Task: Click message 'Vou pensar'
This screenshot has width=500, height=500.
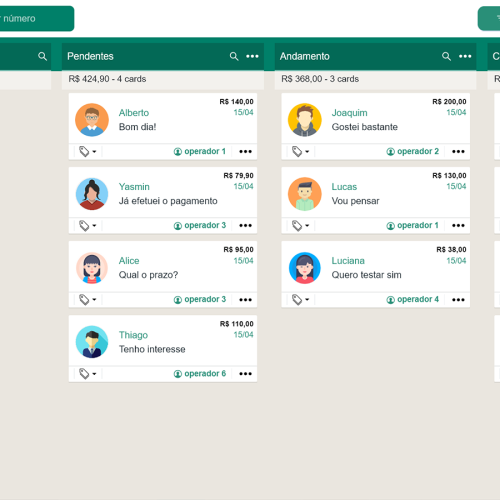Action: point(355,201)
